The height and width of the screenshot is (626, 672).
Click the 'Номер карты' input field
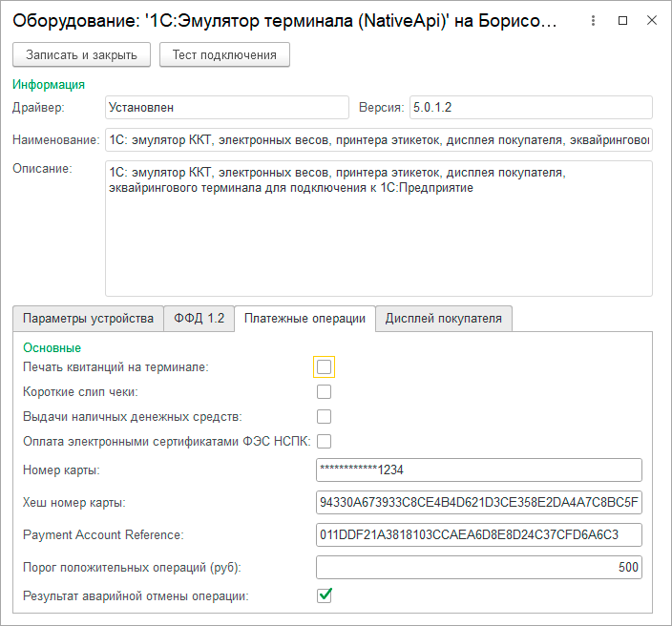coord(479,470)
